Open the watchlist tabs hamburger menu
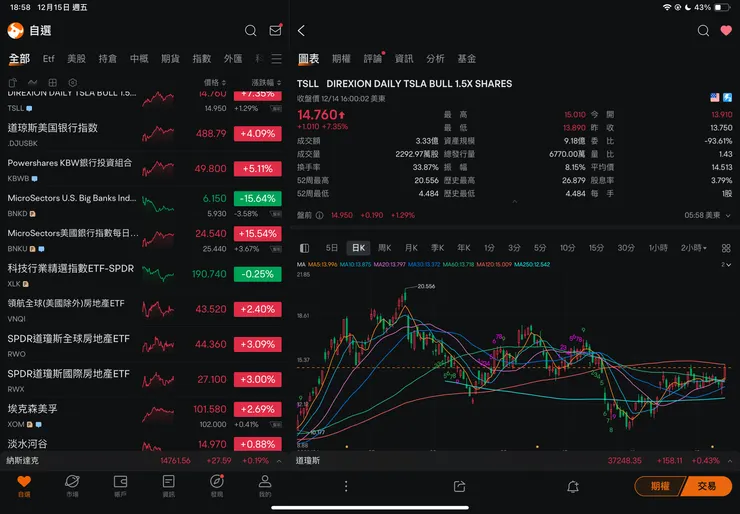 [277, 59]
